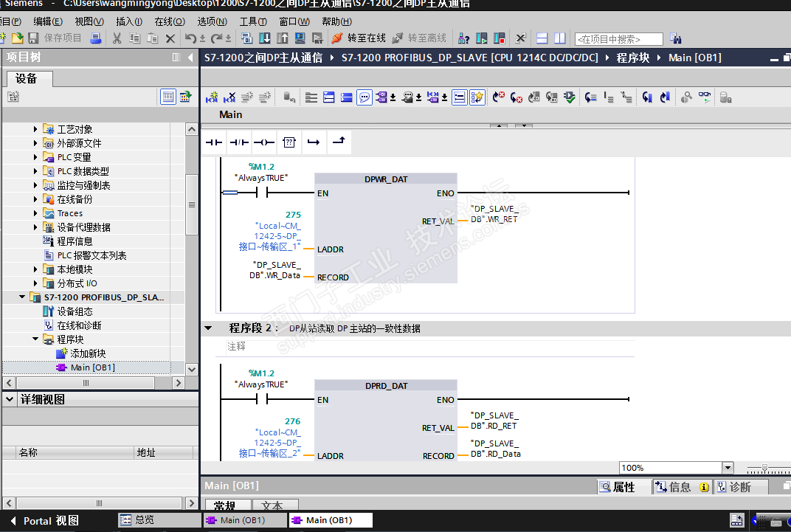Click the Print icon in main toolbar

(x=96, y=38)
